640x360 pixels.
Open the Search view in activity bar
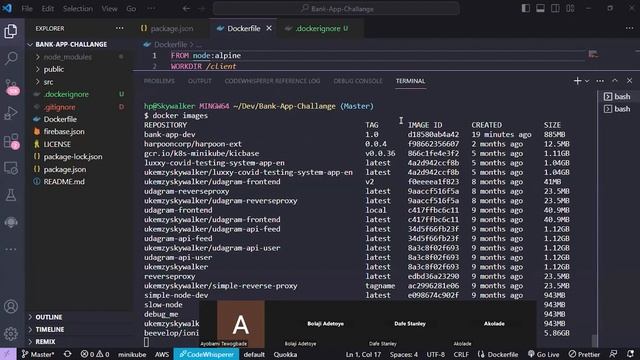[x=11, y=58]
